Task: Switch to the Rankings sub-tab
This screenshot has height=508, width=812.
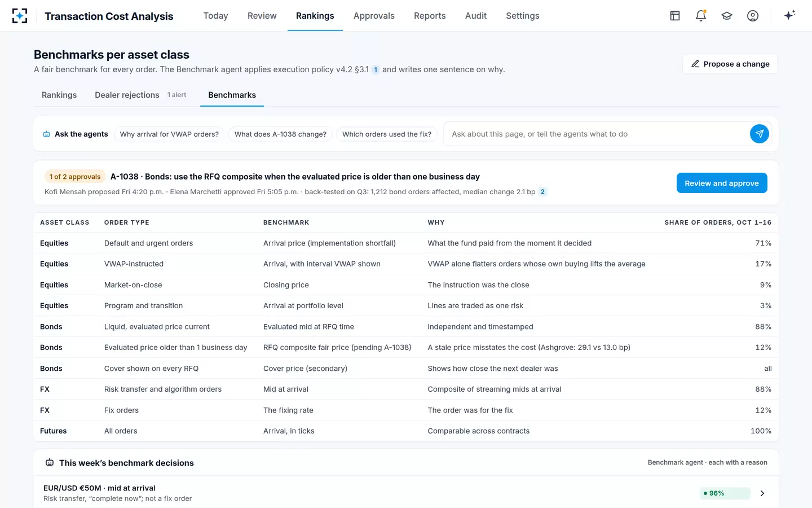Action: (59, 95)
